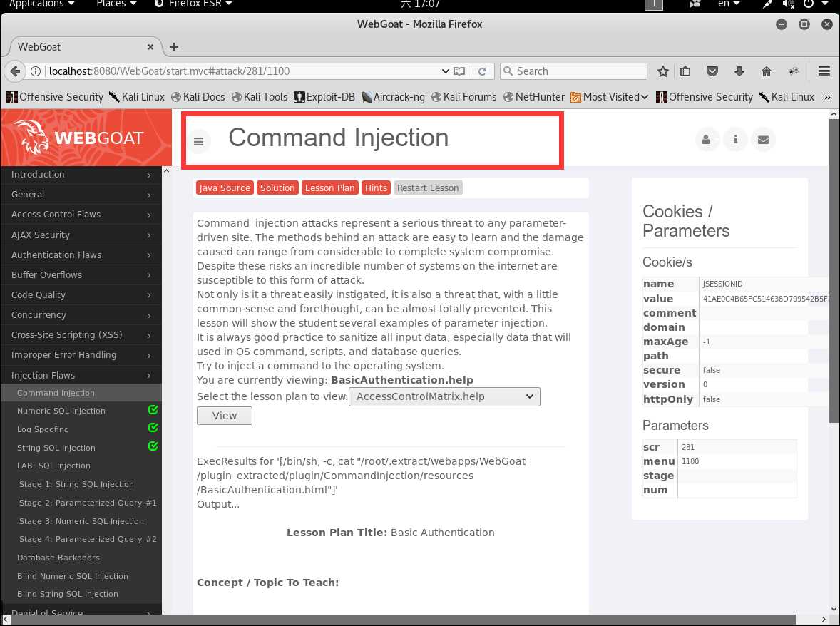
Task: Open the Log Spoofing lesson
Action: 43,429
